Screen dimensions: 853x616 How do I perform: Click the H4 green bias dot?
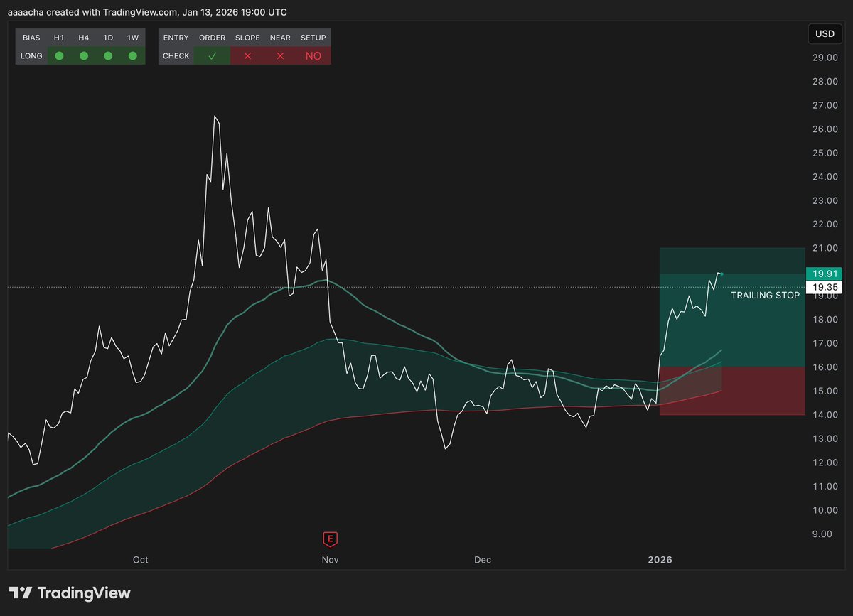click(84, 55)
